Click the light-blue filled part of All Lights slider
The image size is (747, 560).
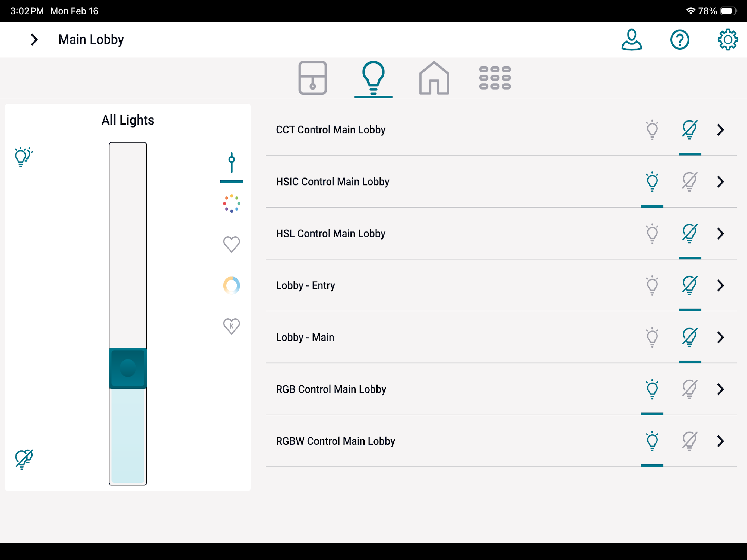point(128,436)
